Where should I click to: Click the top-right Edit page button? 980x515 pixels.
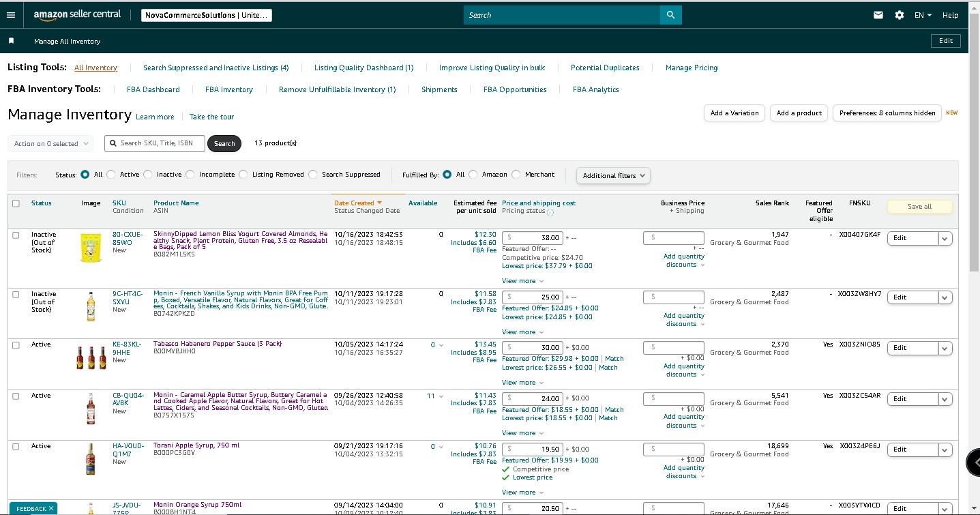point(946,41)
